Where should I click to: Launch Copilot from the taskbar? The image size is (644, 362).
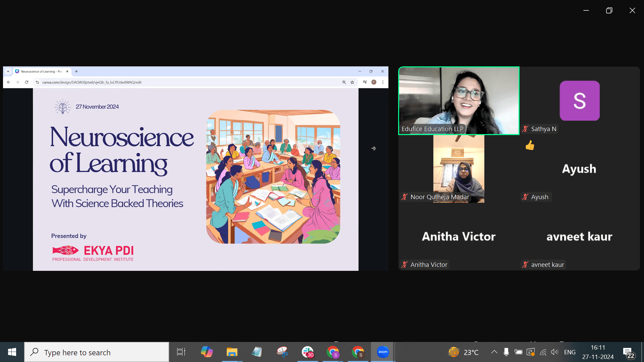207,352
